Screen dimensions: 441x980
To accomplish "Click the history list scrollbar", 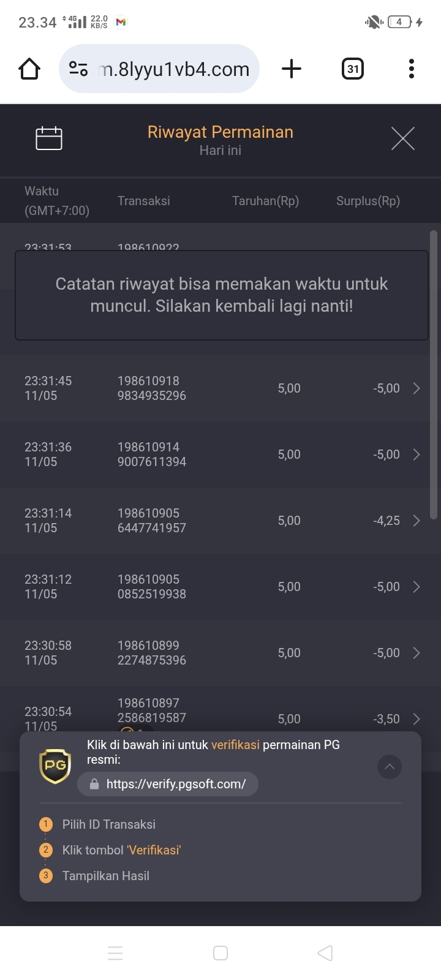I will (x=434, y=374).
